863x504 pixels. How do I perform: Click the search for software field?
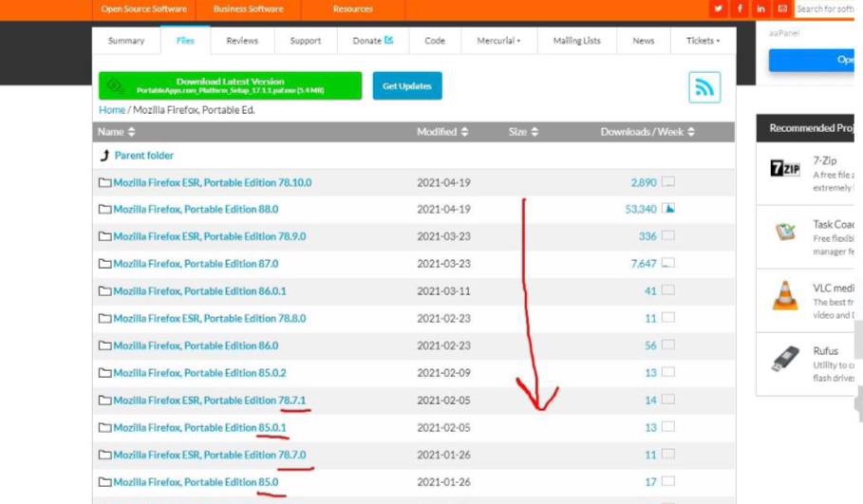pyautogui.click(x=826, y=9)
